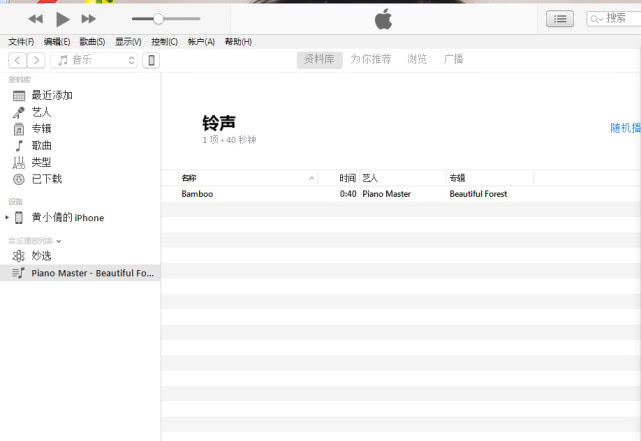Open the Piano Master - Beautiful Fo... playlist

(80, 273)
